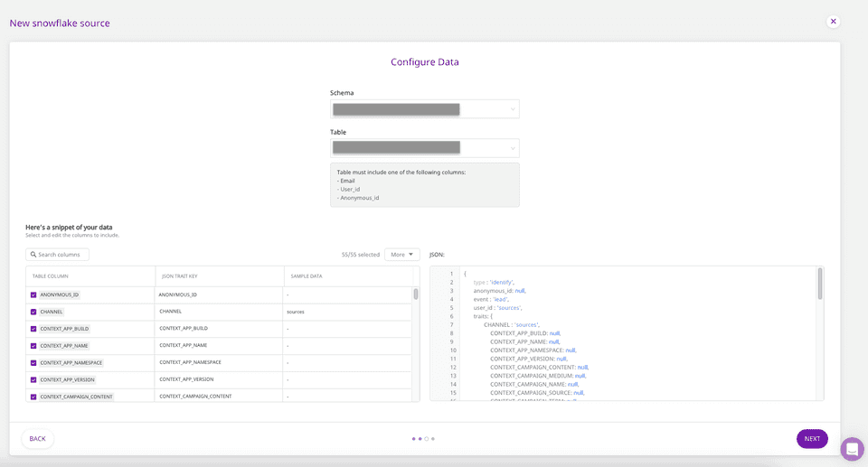Uncheck the ANONYMOUS_ID column checkbox
Screen dimensions: 868x467
coord(33,294)
